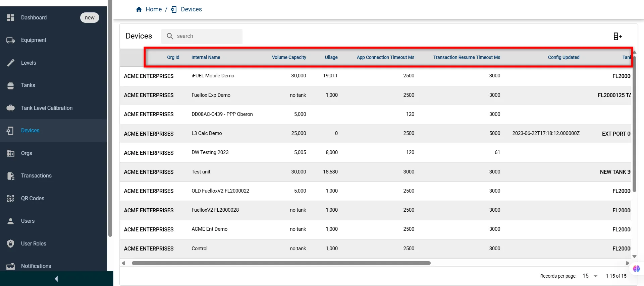The height and width of the screenshot is (286, 644).
Task: Select the L3 Calc Demo row
Action: point(375,134)
